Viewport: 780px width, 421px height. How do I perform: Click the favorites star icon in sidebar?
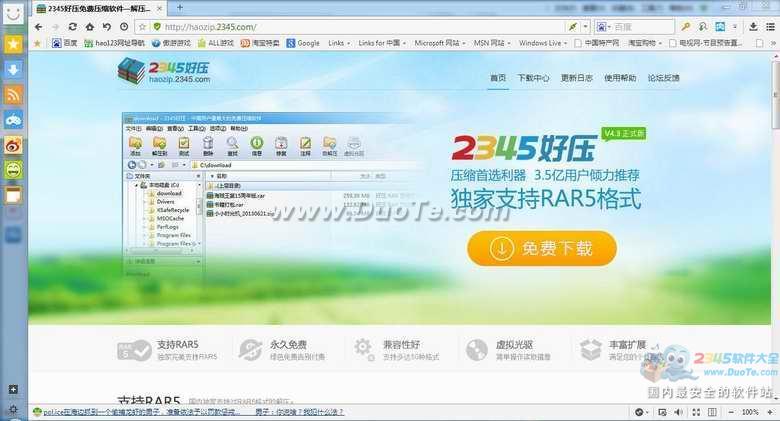coord(13,45)
